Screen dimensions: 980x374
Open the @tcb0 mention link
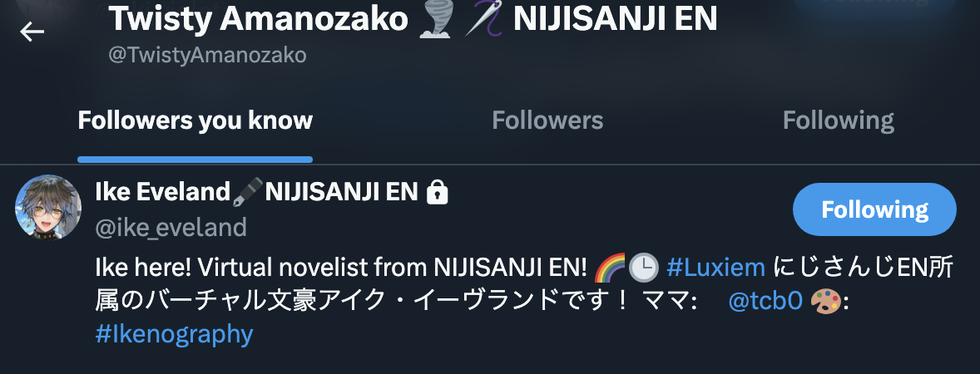tap(765, 302)
